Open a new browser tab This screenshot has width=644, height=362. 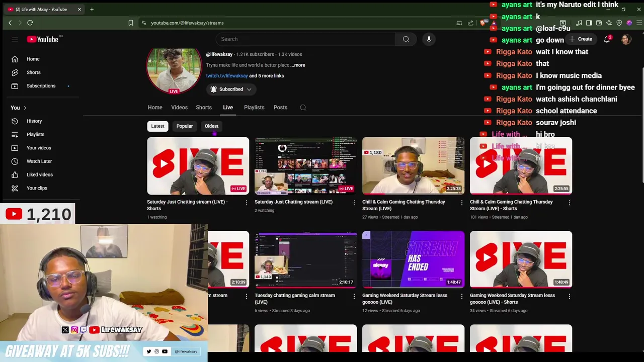click(x=92, y=9)
